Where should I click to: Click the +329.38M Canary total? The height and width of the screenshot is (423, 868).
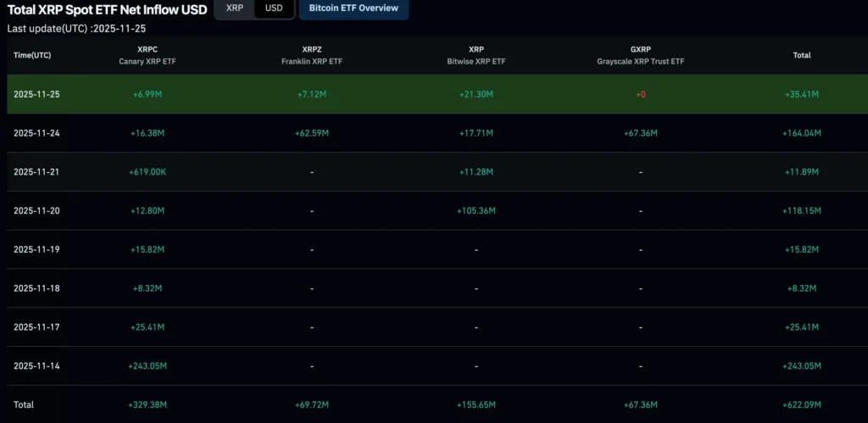[x=147, y=405]
